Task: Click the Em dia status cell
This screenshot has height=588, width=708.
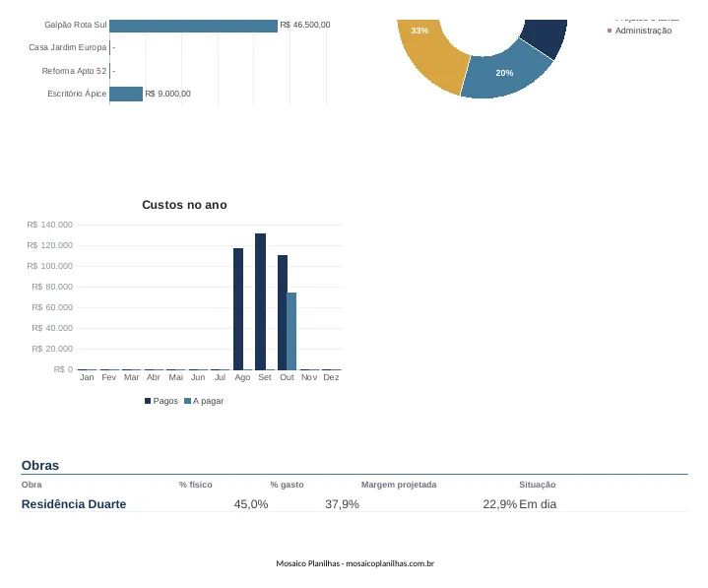Action: (x=538, y=504)
